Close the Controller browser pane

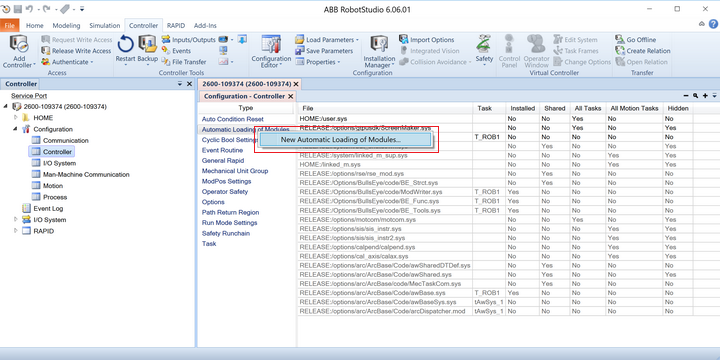(x=189, y=84)
